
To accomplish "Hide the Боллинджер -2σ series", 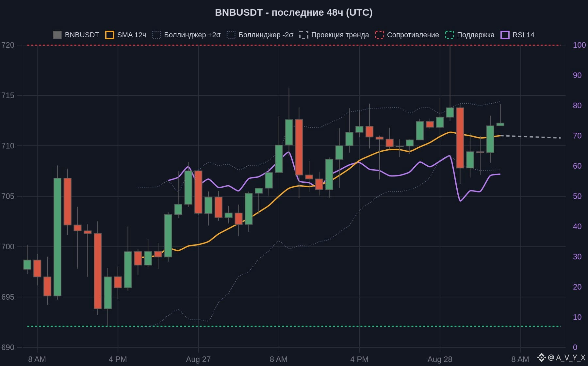I will (x=260, y=35).
